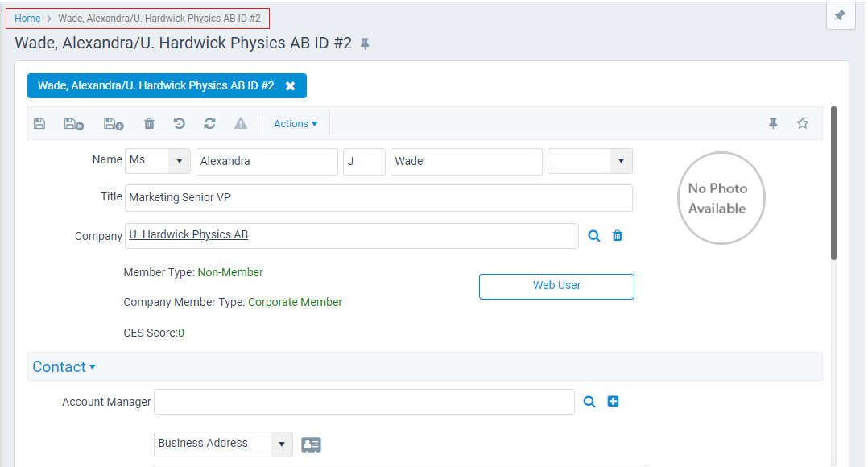
Task: Save the contact record
Action: click(39, 123)
